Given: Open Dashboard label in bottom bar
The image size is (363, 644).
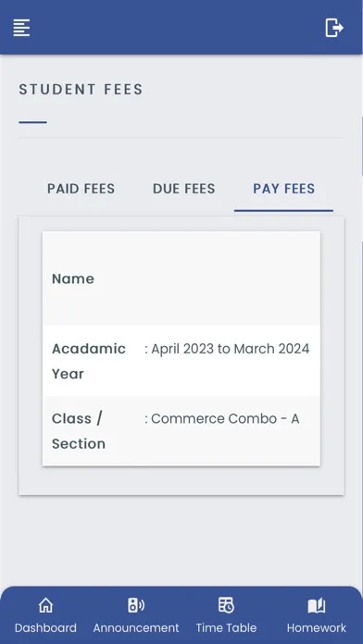Looking at the screenshot, I should (45, 627).
